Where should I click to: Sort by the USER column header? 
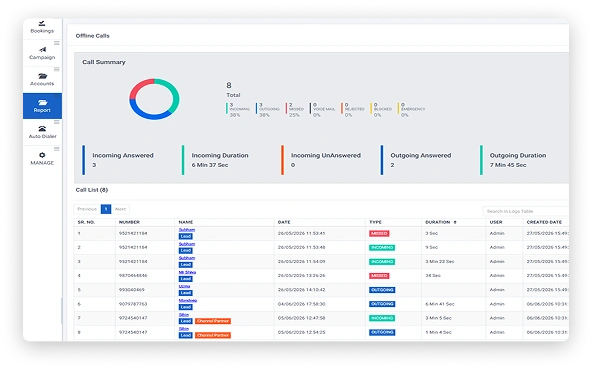[x=496, y=222]
